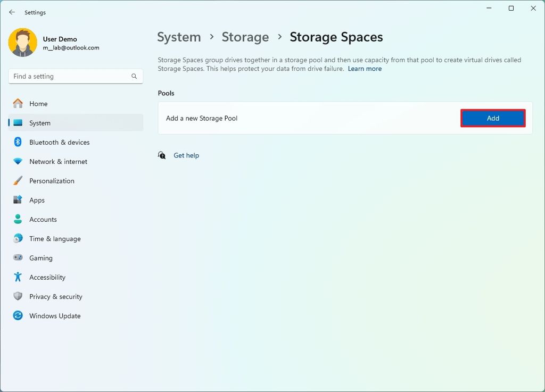545x392 pixels.
Task: Open Accounts using its person icon
Action: [x=18, y=219]
